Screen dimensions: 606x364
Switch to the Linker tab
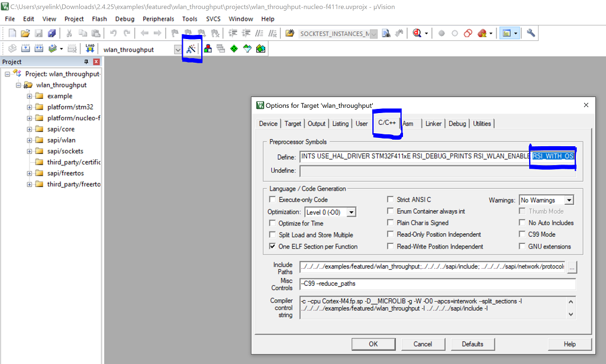pyautogui.click(x=433, y=124)
